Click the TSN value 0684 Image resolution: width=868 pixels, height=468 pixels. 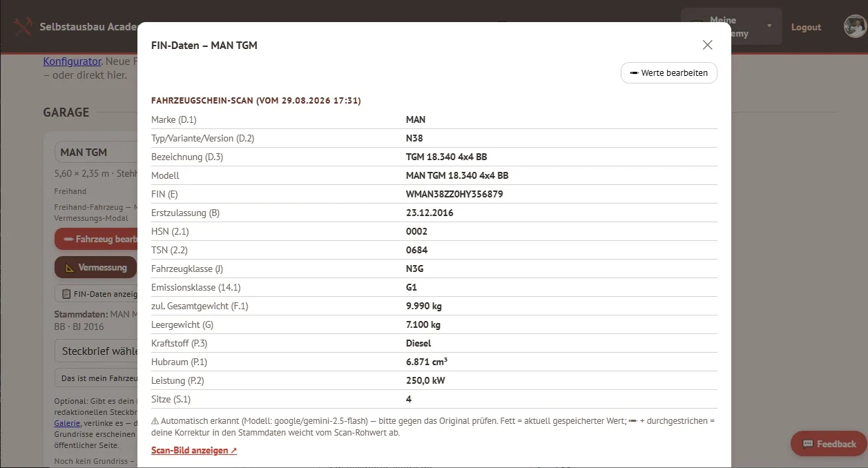pyautogui.click(x=416, y=250)
